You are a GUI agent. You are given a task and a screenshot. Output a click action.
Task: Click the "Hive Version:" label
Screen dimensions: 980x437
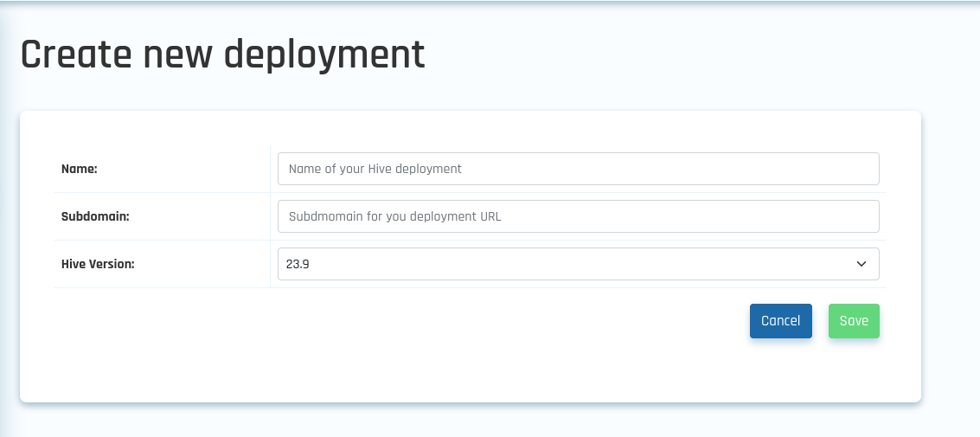coord(98,264)
